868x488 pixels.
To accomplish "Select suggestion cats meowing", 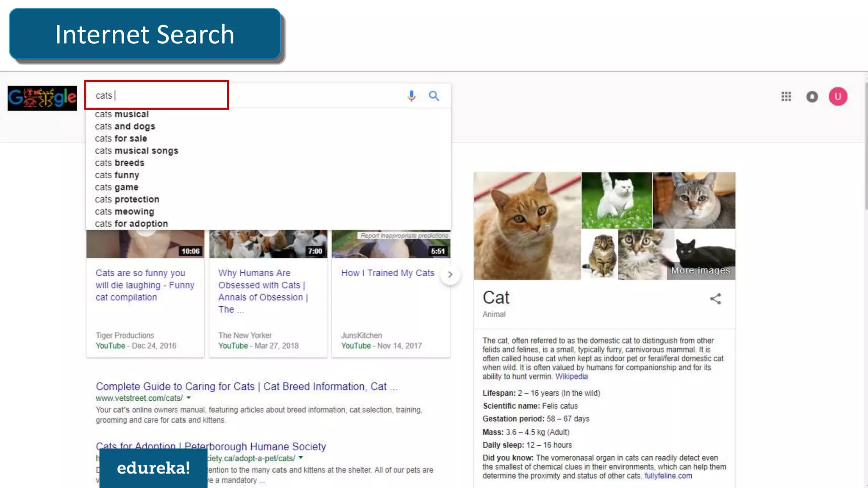I will click(x=125, y=212).
